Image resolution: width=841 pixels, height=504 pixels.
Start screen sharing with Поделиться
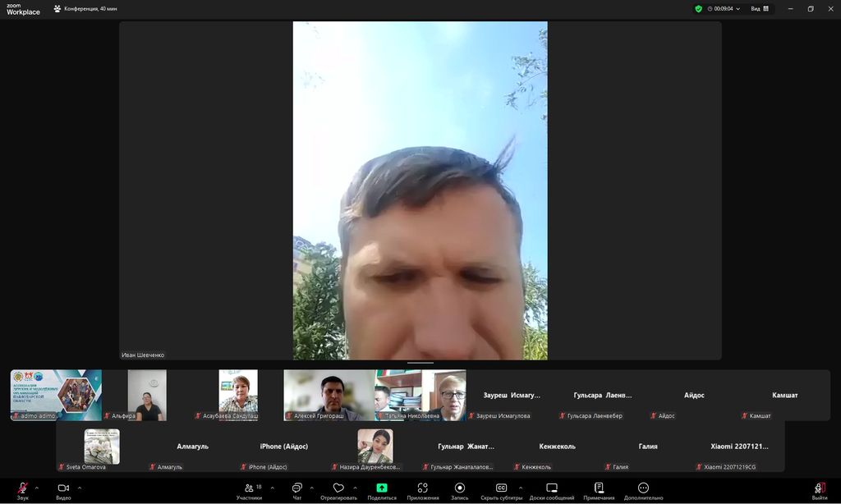pos(382,489)
